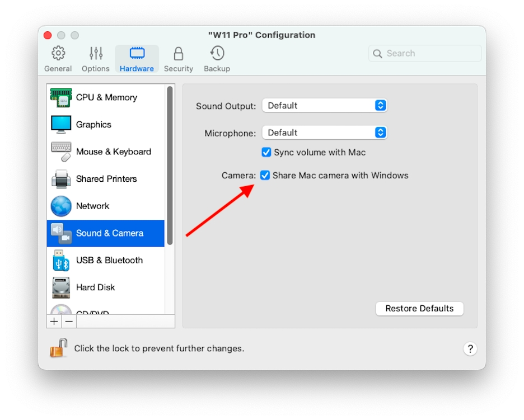Open the Microphone dropdown menu

tap(325, 133)
